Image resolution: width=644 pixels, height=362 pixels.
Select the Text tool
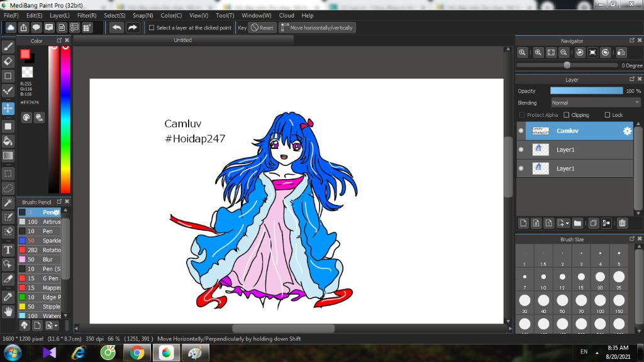point(8,250)
